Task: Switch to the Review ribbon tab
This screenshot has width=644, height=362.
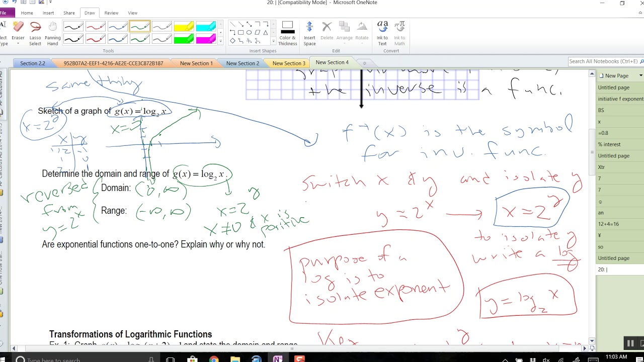Action: point(111,13)
